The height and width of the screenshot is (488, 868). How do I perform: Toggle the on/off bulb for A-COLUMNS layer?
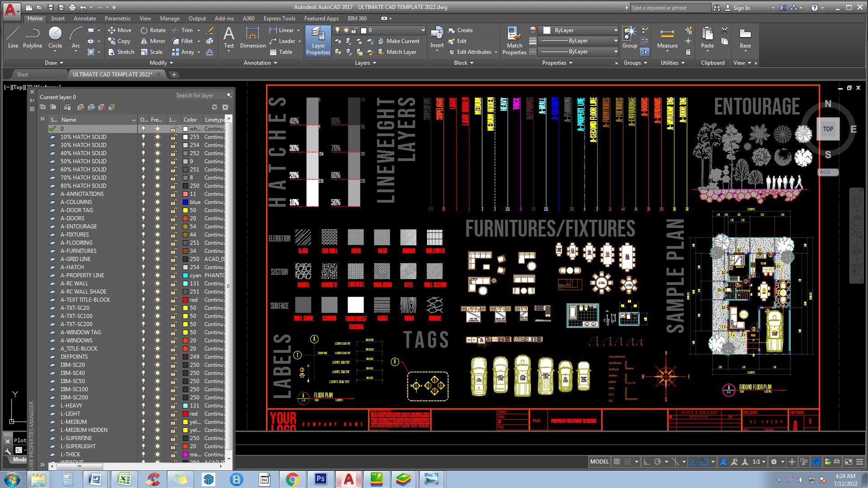(x=143, y=202)
